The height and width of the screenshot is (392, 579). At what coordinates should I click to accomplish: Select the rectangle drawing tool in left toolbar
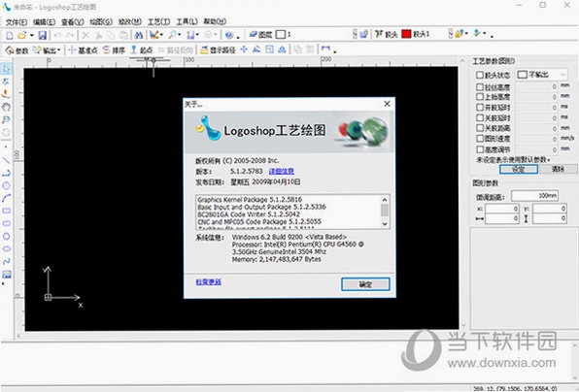pyautogui.click(x=6, y=211)
